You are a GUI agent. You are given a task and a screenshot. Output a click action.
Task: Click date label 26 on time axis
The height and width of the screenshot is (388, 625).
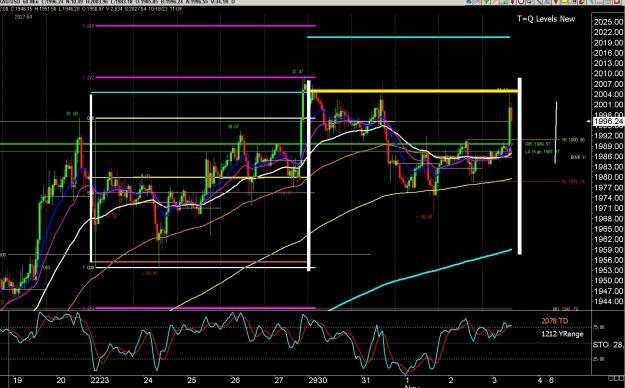tap(235, 380)
